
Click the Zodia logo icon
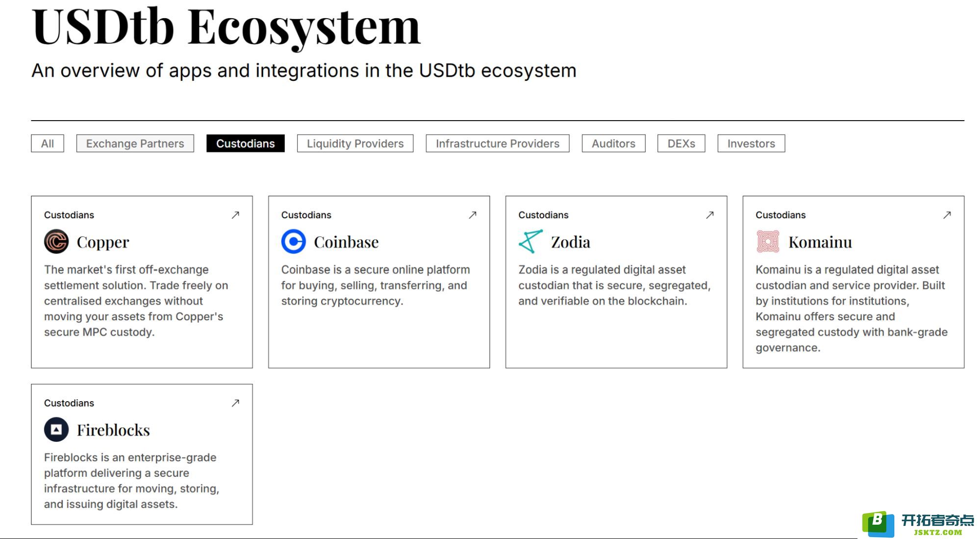point(530,241)
